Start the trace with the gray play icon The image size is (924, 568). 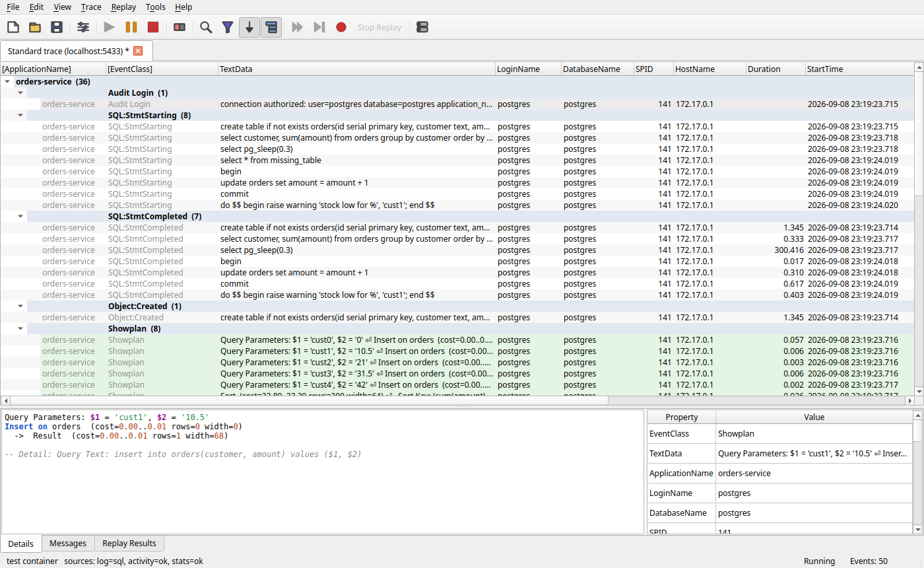point(110,27)
